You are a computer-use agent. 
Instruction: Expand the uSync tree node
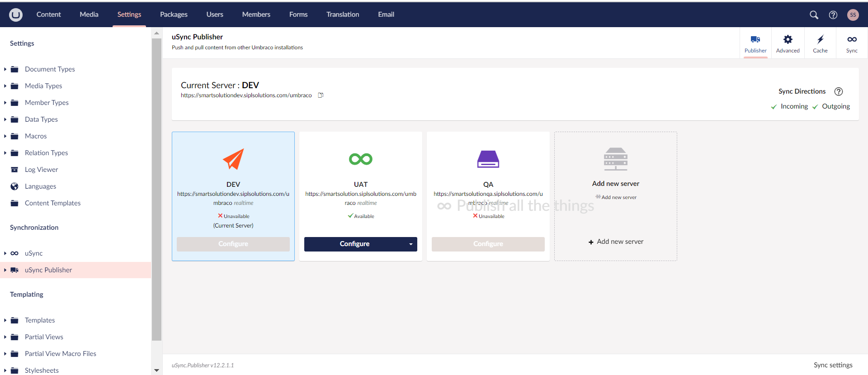[x=5, y=253]
